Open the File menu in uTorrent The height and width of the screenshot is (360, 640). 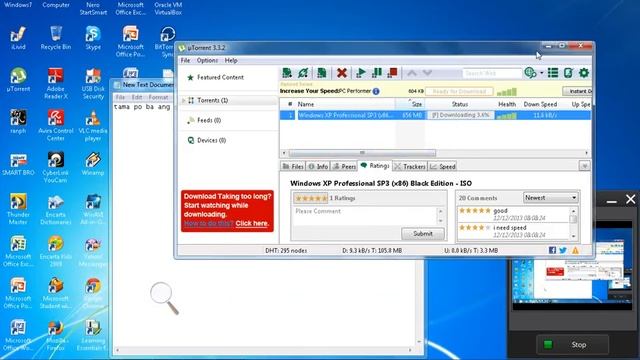185,60
